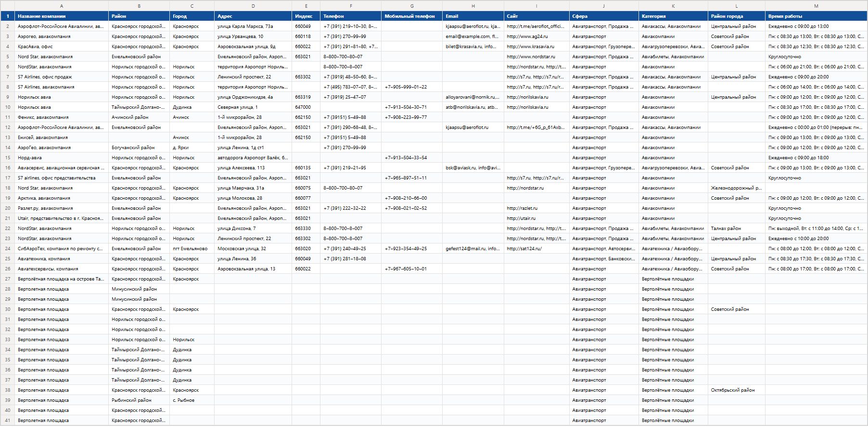Screen dimensions: 868x434
Task: Select the 'д. Ярки' city cell
Action: pyautogui.click(x=192, y=148)
